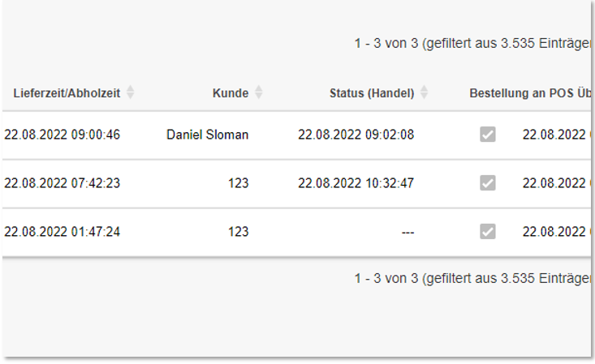Sort by Lieferzeit/Abholzeit arrow icon

pos(130,93)
